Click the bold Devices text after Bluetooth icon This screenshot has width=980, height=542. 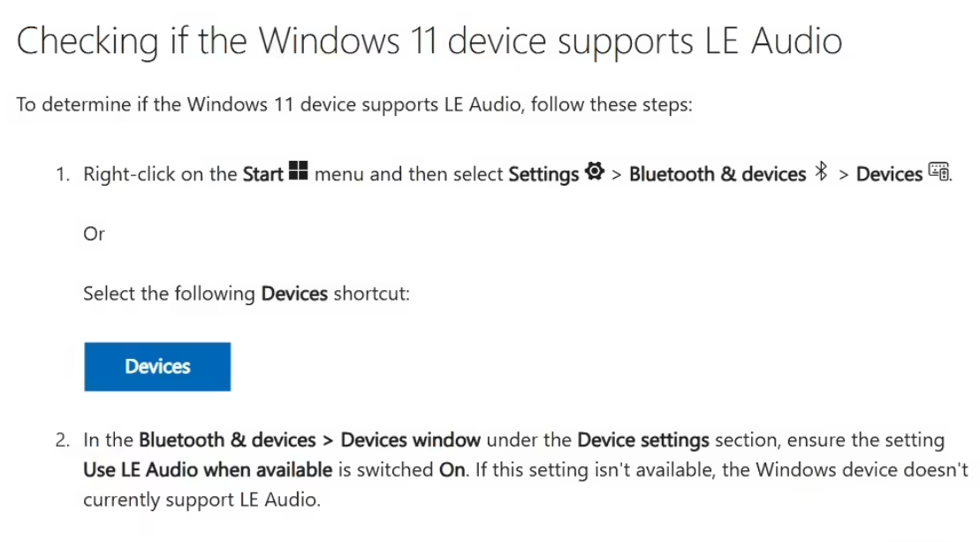click(x=889, y=174)
